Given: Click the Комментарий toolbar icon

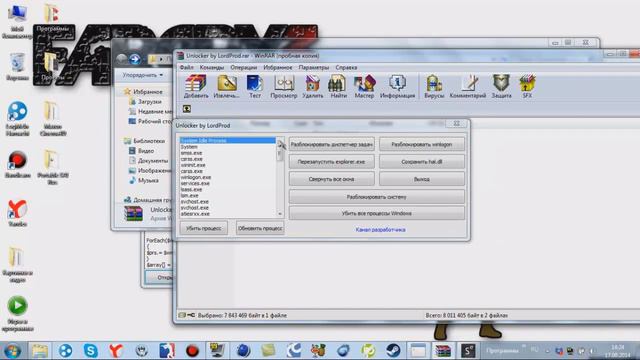Looking at the screenshot, I should [x=468, y=86].
